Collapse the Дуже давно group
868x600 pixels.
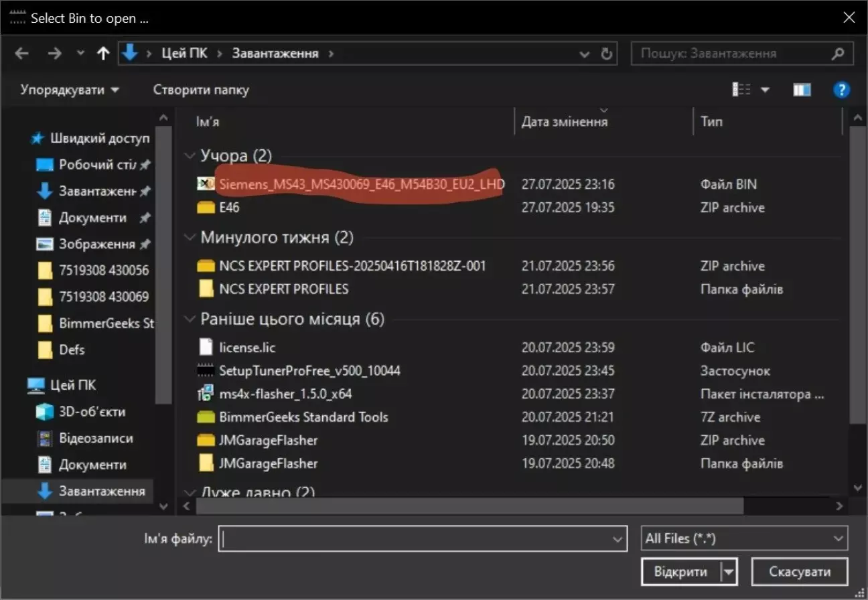point(190,494)
